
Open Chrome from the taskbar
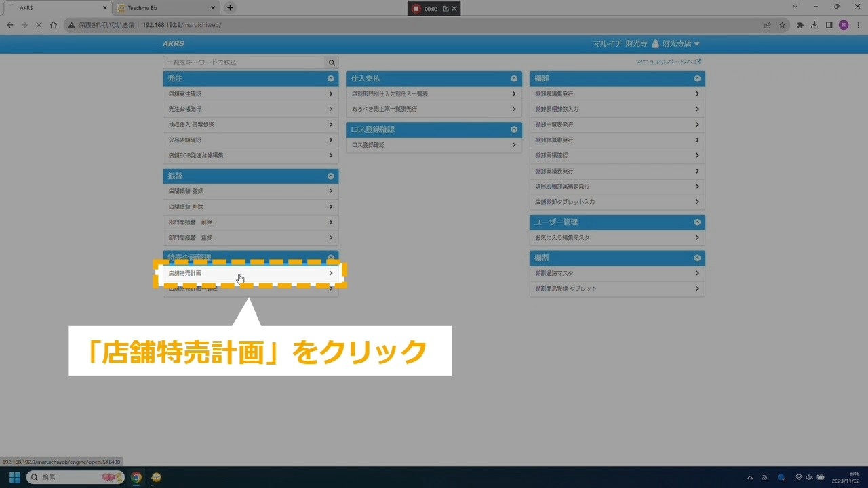[x=136, y=477]
